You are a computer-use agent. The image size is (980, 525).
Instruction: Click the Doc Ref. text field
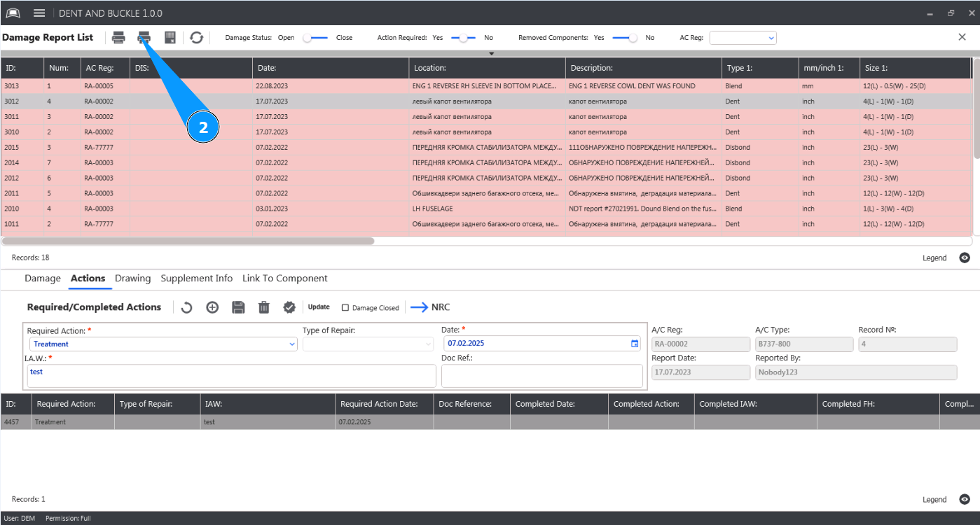click(541, 376)
